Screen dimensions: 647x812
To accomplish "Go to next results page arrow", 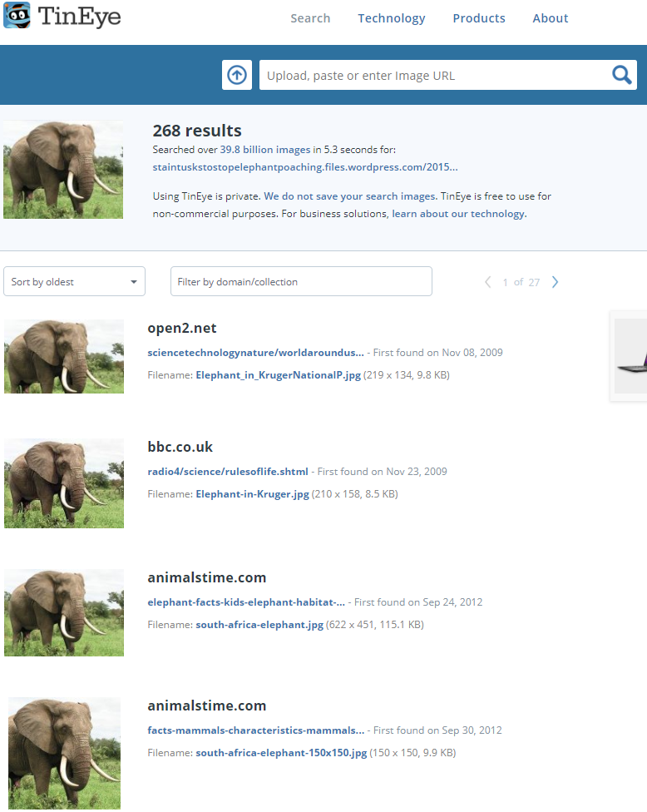I will [555, 282].
